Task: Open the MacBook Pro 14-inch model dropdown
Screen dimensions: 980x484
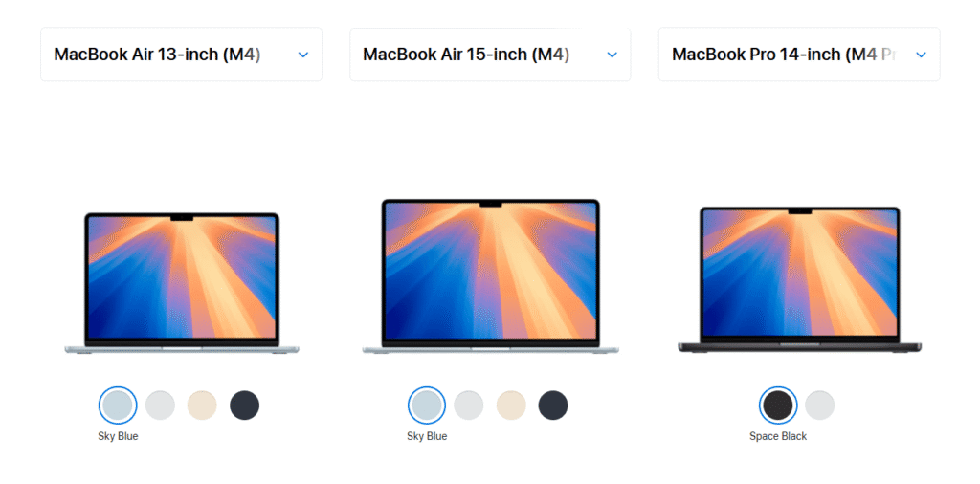Action: click(x=799, y=55)
